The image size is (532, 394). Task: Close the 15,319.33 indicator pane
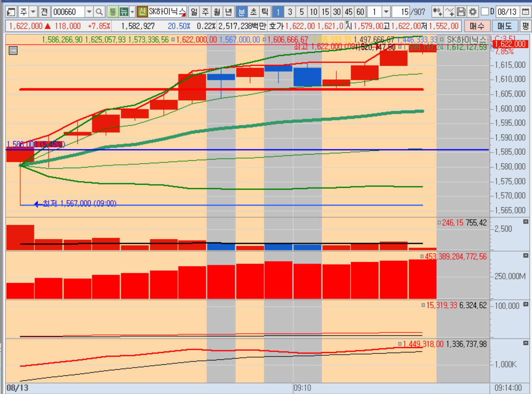pyautogui.click(x=526, y=304)
